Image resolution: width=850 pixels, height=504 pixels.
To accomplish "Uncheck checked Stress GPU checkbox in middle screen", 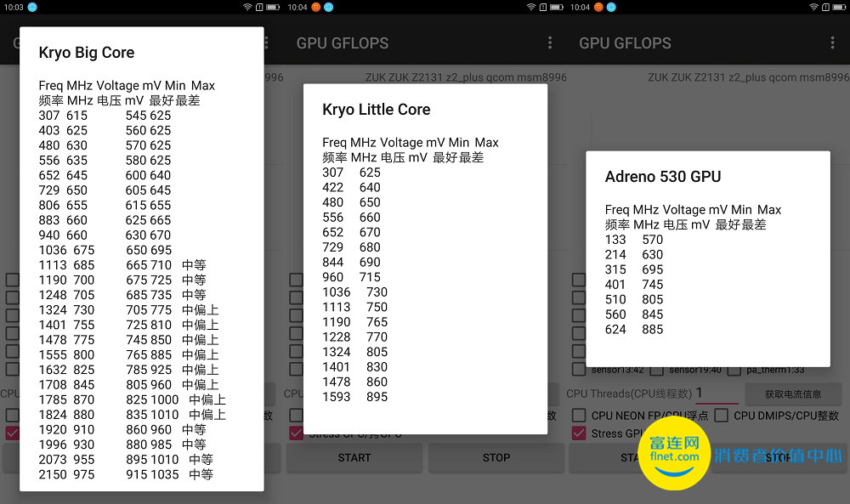I will coord(296,433).
